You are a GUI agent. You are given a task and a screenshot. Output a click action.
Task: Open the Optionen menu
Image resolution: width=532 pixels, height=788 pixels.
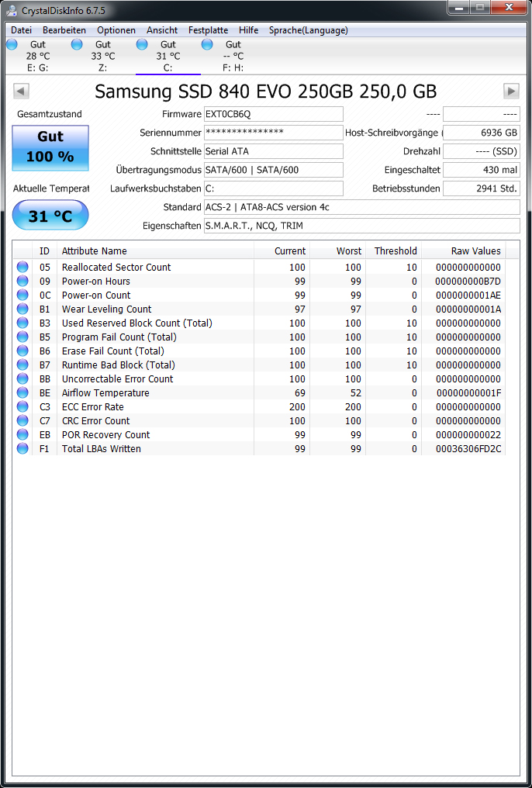[116, 30]
